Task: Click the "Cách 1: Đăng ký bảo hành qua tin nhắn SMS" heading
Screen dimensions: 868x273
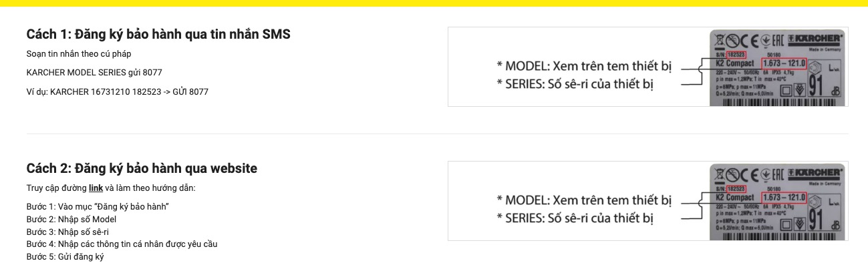Action: (158, 34)
